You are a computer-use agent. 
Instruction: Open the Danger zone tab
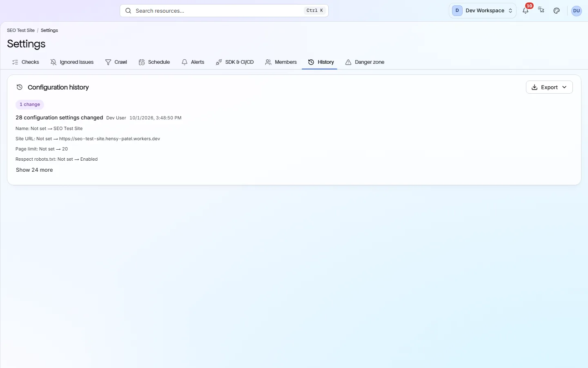pos(365,62)
